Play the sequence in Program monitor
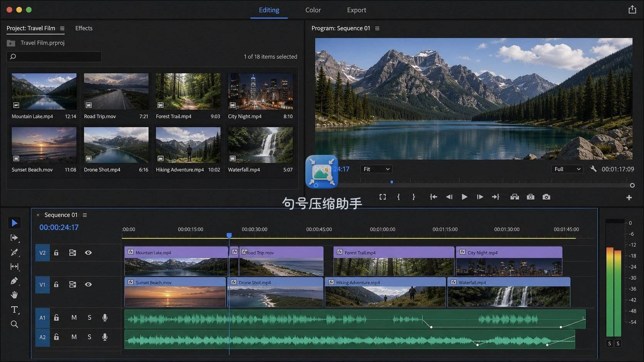 465,197
